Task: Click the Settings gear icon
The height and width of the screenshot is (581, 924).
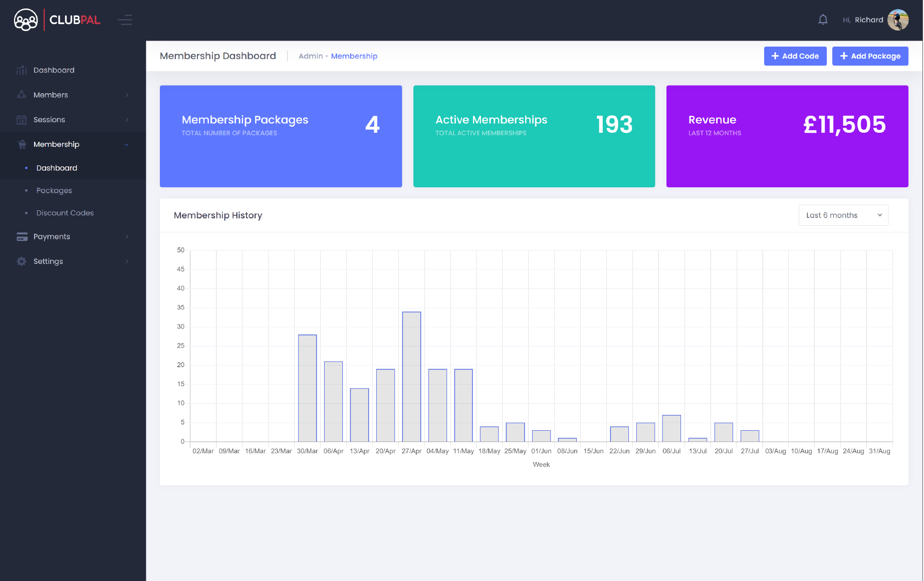Action: 22,261
